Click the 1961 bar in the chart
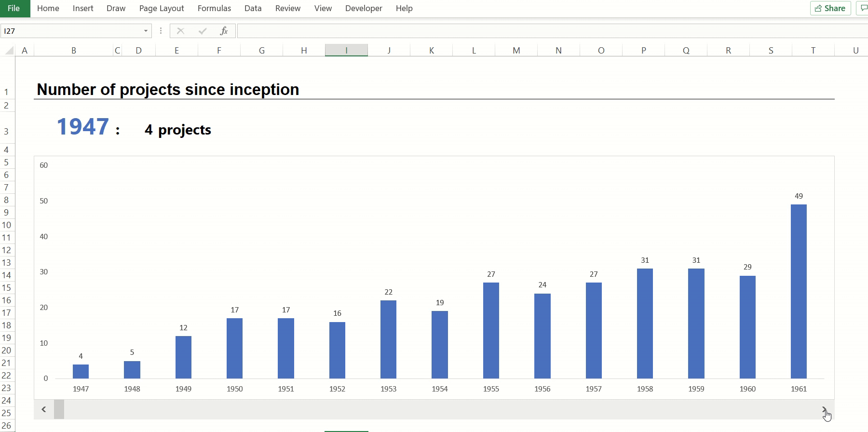The image size is (868, 432). coord(799,291)
